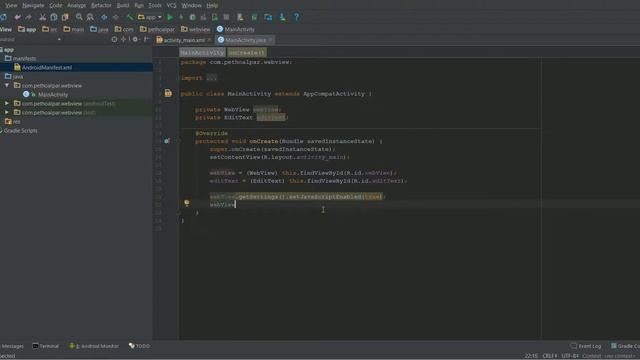
Task: Click the Copy icon in the toolbar
Action: 54,17
